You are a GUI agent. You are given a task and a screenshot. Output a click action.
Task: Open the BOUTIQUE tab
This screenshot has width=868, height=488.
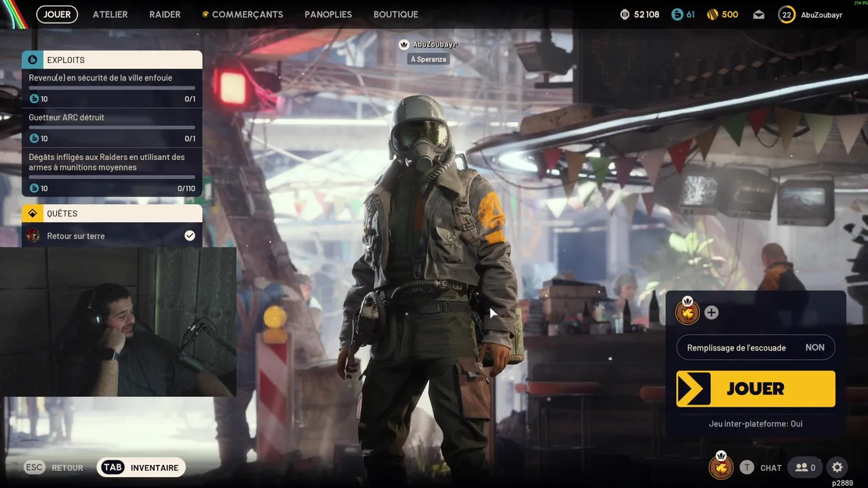pyautogui.click(x=396, y=14)
